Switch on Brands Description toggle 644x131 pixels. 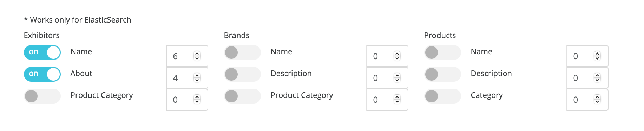(242, 74)
